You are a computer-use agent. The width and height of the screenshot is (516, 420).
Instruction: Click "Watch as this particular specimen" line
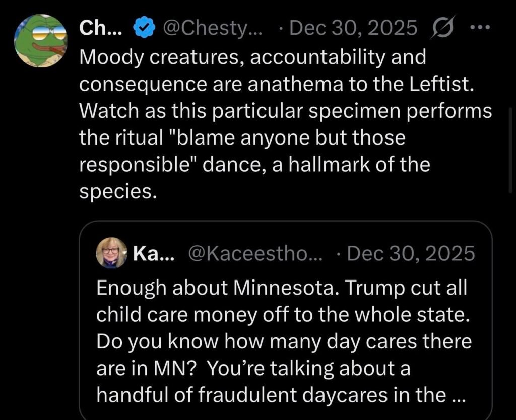click(286, 112)
